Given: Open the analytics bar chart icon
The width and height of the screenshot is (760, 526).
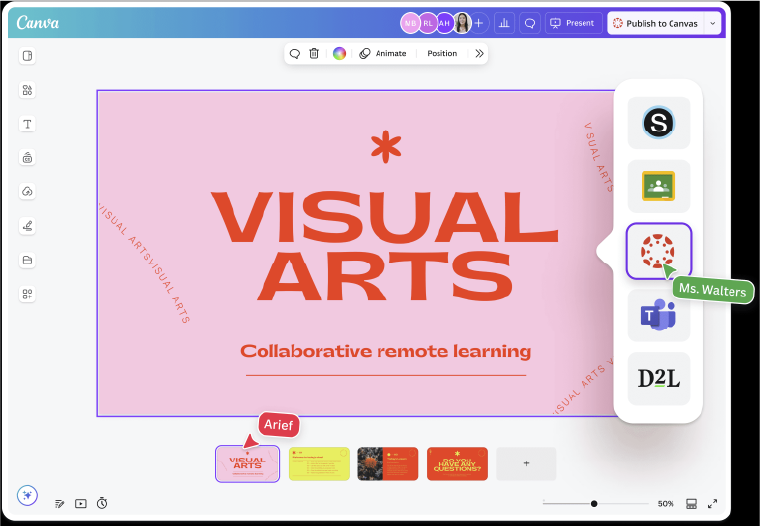Looking at the screenshot, I should [504, 23].
